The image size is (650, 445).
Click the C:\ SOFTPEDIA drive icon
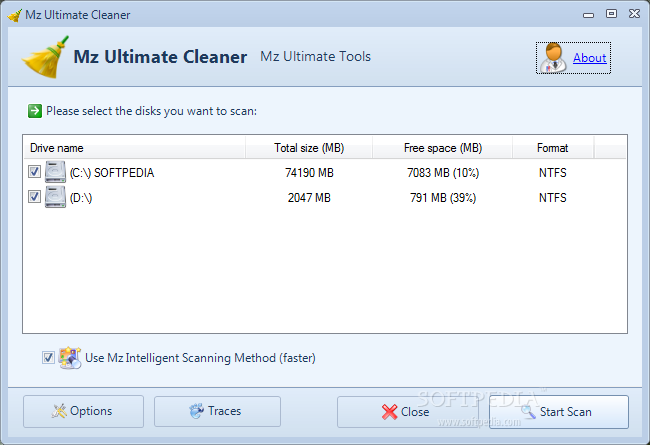click(55, 172)
